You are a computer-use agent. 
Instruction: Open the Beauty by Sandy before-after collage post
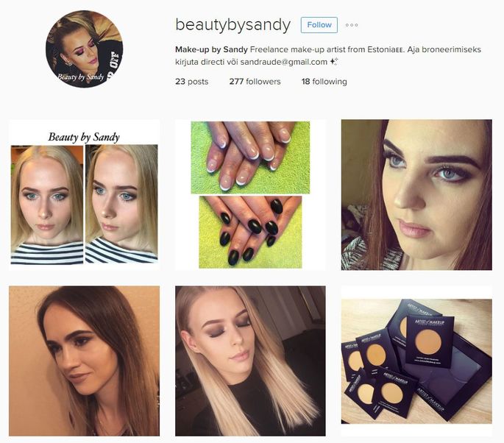pos(84,195)
